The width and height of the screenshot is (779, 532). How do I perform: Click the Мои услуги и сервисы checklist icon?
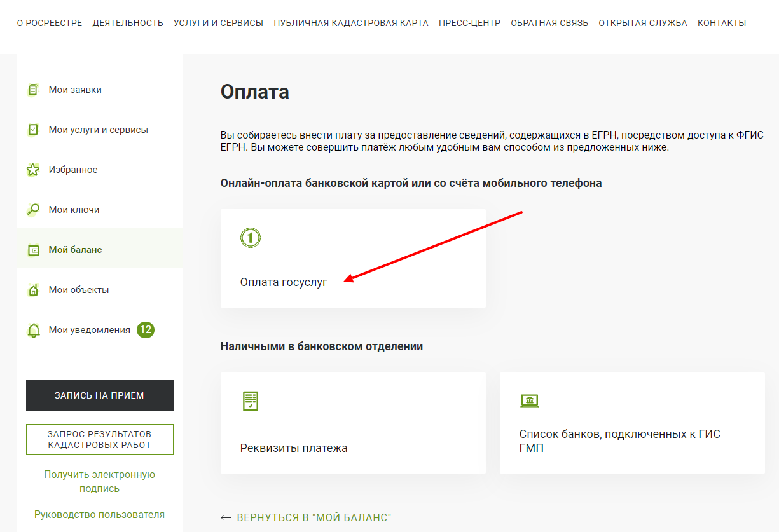(33, 130)
